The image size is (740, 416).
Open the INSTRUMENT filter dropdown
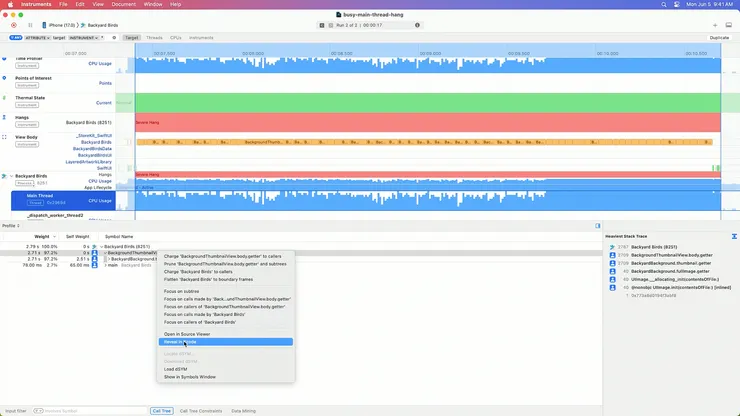point(84,38)
